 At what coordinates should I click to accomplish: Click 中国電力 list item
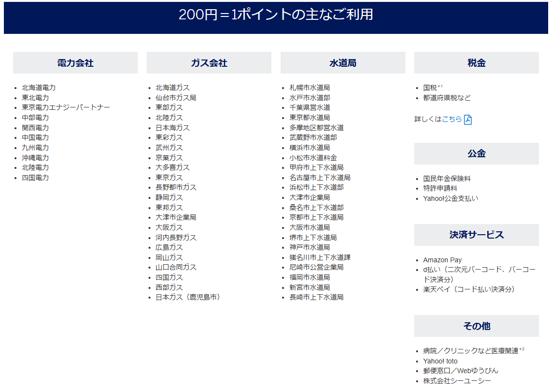[x=35, y=137]
